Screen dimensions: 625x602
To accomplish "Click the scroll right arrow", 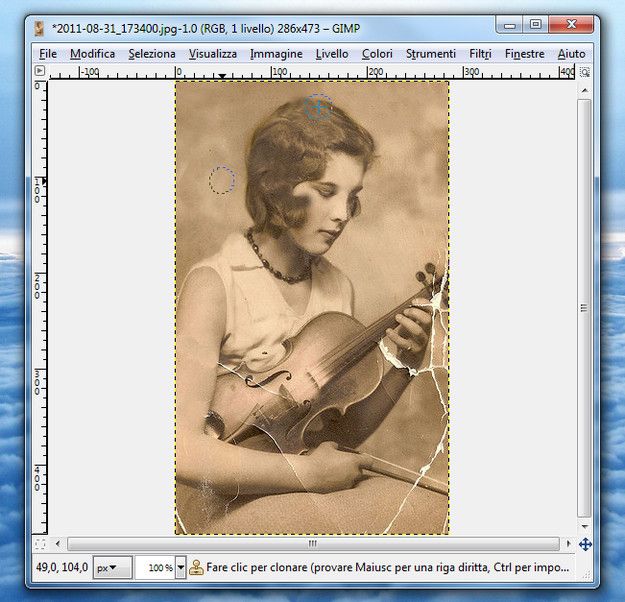I will (x=568, y=543).
